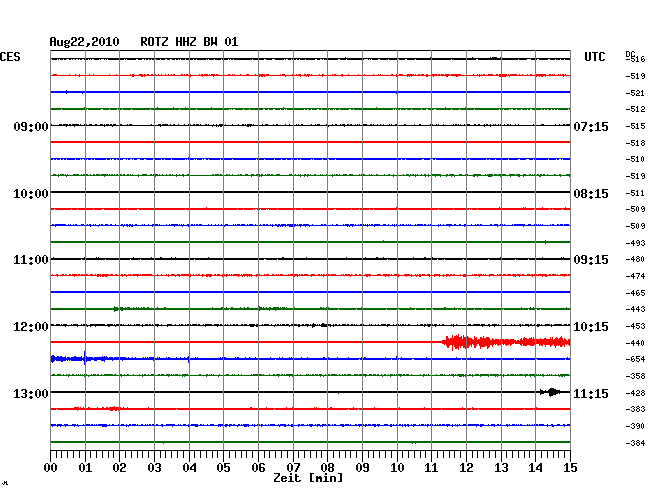Image resolution: width=650 pixels, height=494 pixels.
Task: Click the DC offset value -465
Action: pos(635,293)
